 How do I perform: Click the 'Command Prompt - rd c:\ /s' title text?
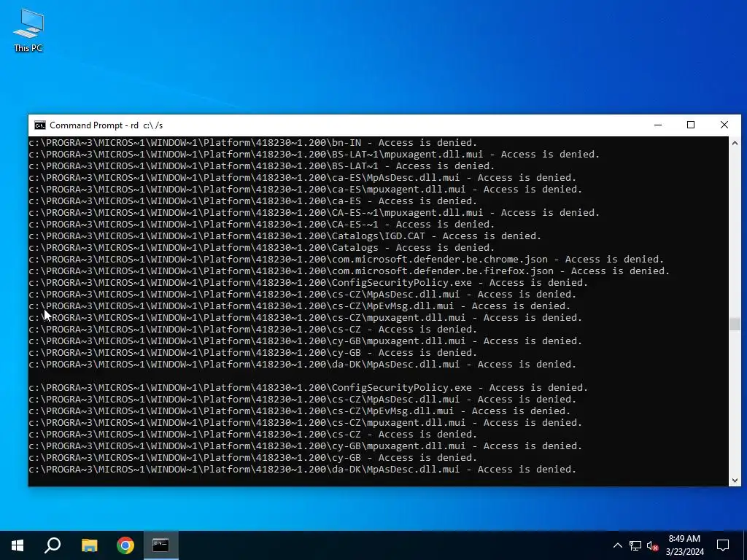[107, 125]
